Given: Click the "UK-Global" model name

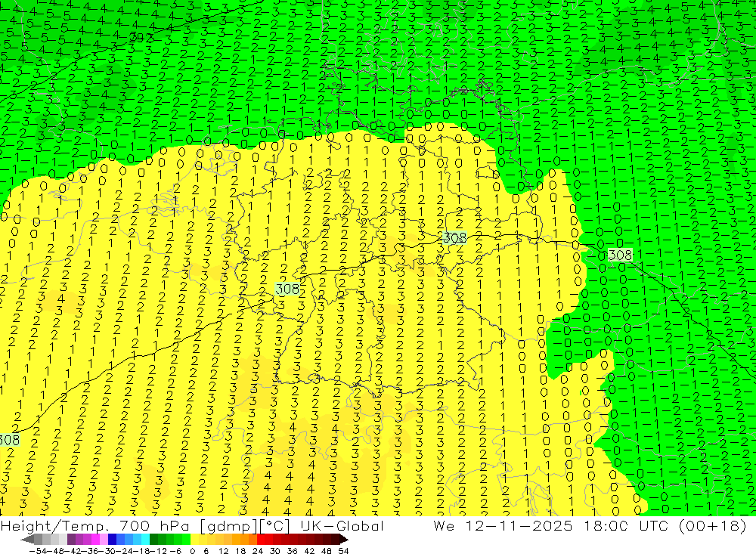Looking at the screenshot, I should (342, 525).
